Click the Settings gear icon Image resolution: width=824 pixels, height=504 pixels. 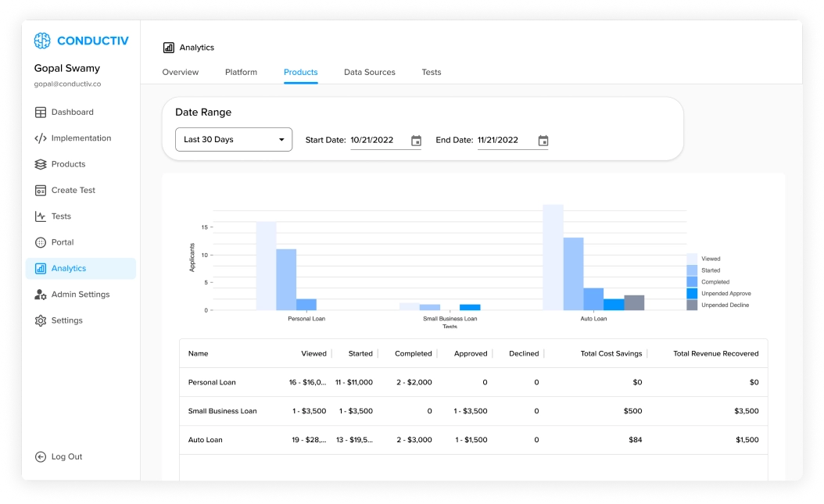(41, 320)
